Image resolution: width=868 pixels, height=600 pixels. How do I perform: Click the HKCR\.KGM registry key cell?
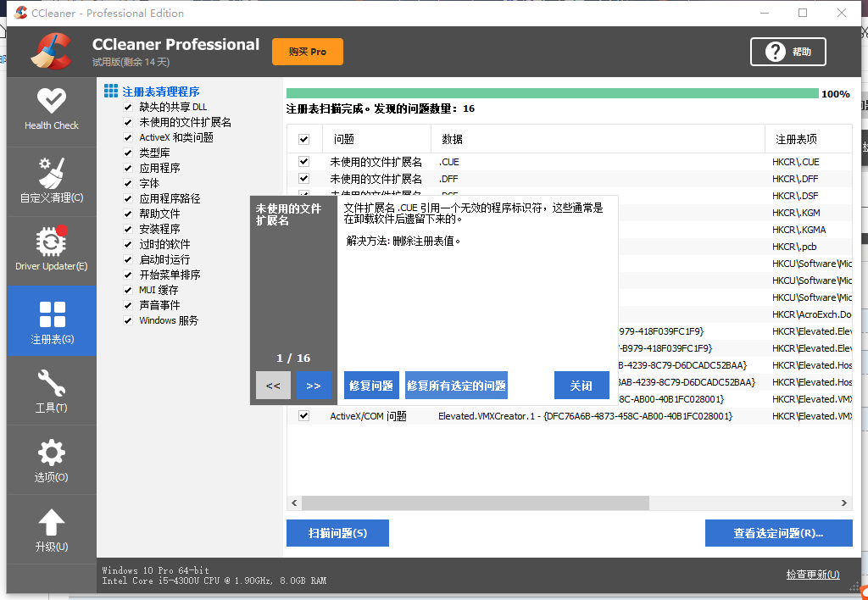point(796,213)
